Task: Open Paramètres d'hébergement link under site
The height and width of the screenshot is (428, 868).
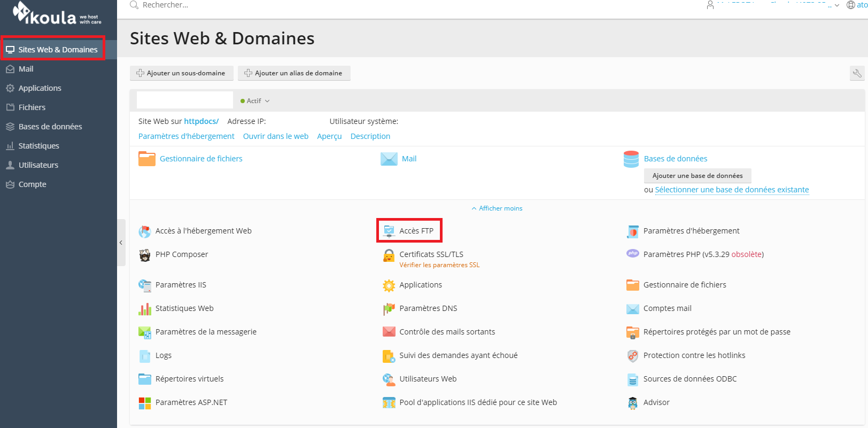Action: (x=187, y=136)
